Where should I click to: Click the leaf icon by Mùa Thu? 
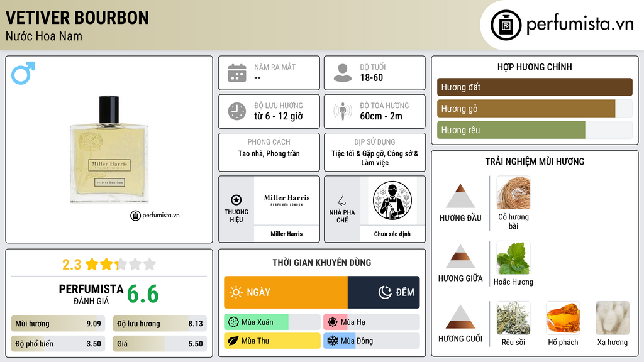click(x=233, y=341)
